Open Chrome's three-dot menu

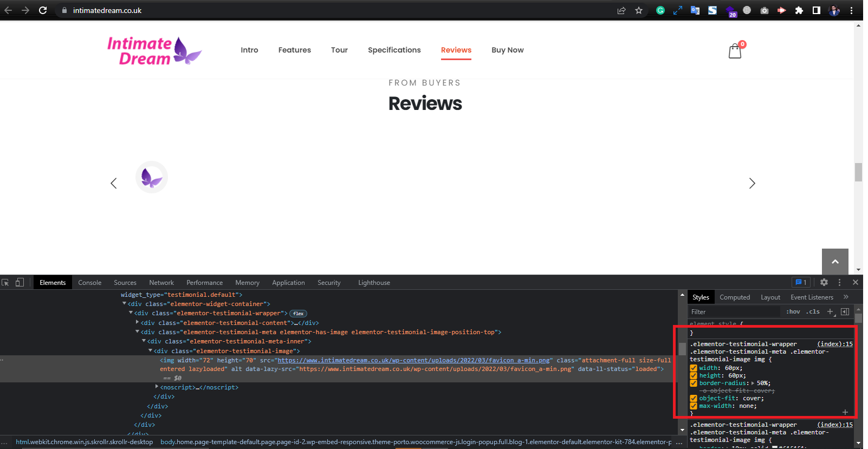[851, 10]
